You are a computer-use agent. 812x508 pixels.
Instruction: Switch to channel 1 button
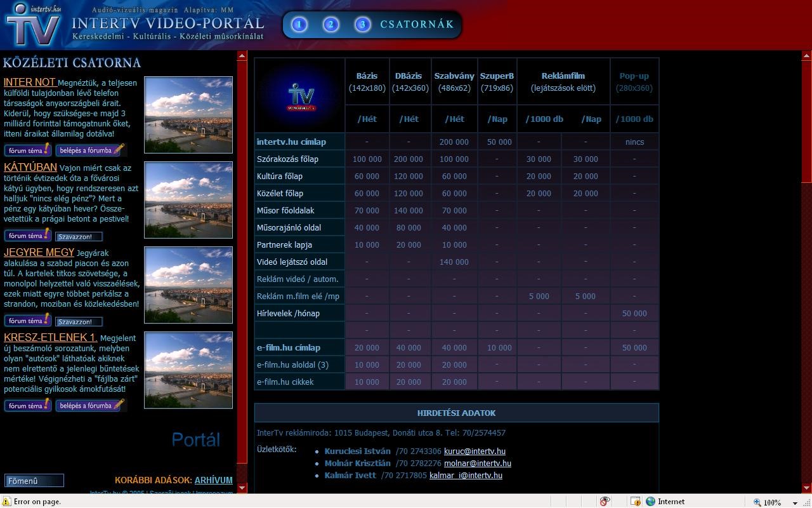pos(299,25)
